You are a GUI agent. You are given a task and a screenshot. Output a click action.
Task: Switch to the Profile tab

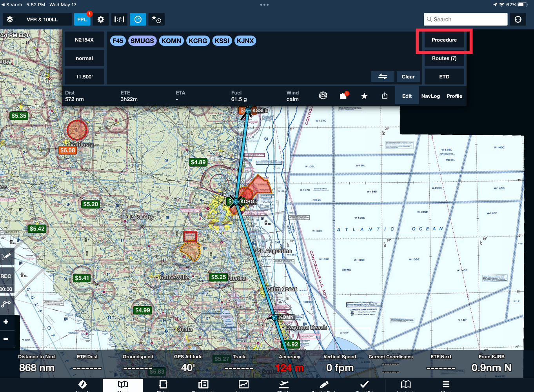454,96
